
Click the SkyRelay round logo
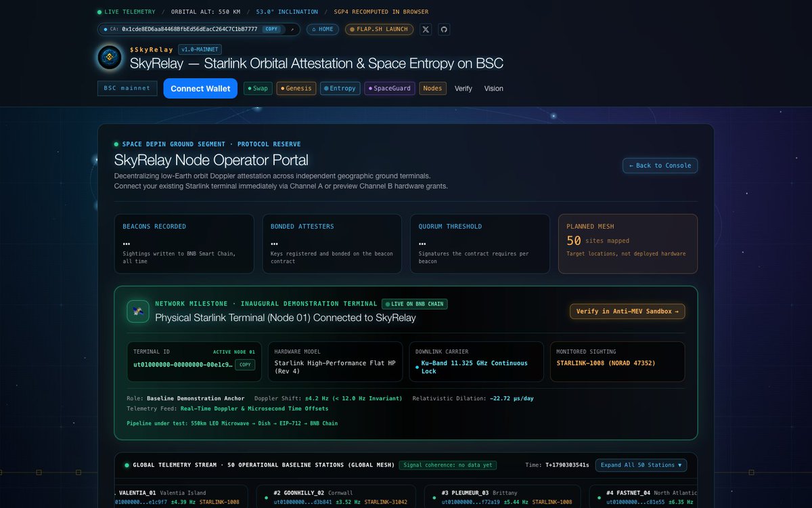click(x=110, y=58)
